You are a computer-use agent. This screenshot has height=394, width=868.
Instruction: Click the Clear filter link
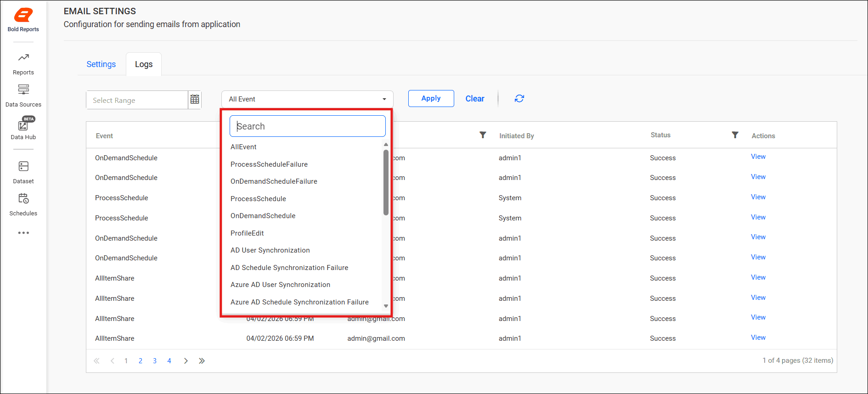pos(475,99)
